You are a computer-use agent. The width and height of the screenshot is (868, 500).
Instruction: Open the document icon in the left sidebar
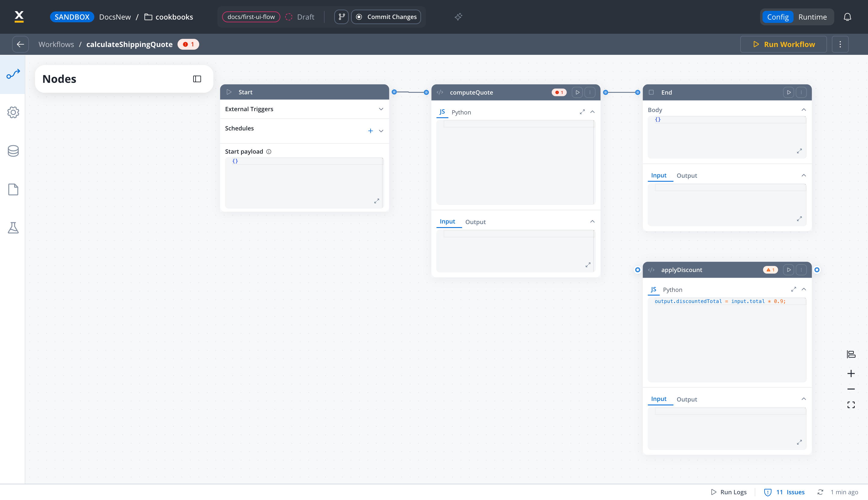click(13, 189)
